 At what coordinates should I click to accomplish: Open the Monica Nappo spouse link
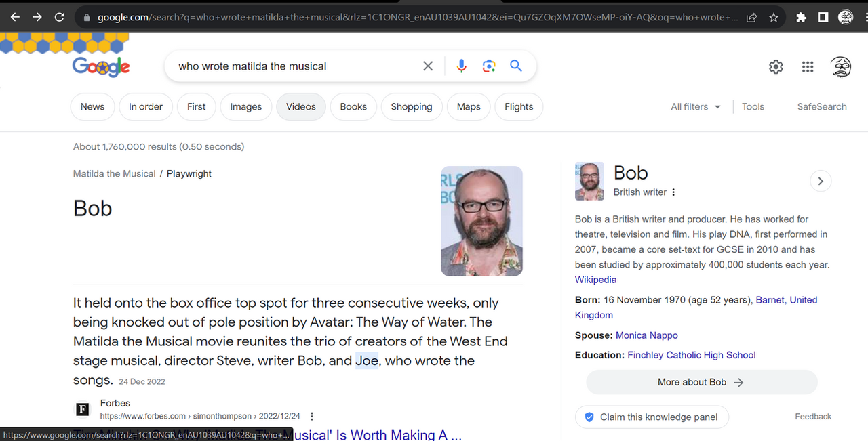point(646,335)
